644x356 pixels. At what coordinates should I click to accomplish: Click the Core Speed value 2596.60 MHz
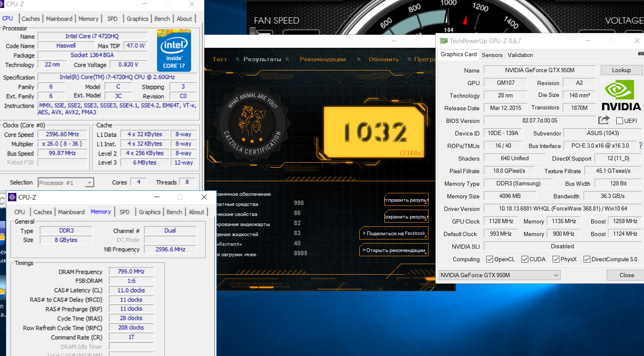coord(62,134)
